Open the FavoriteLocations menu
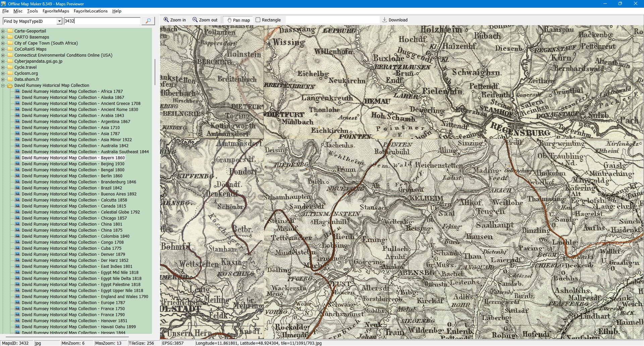The height and width of the screenshot is (346, 644). tap(91, 11)
